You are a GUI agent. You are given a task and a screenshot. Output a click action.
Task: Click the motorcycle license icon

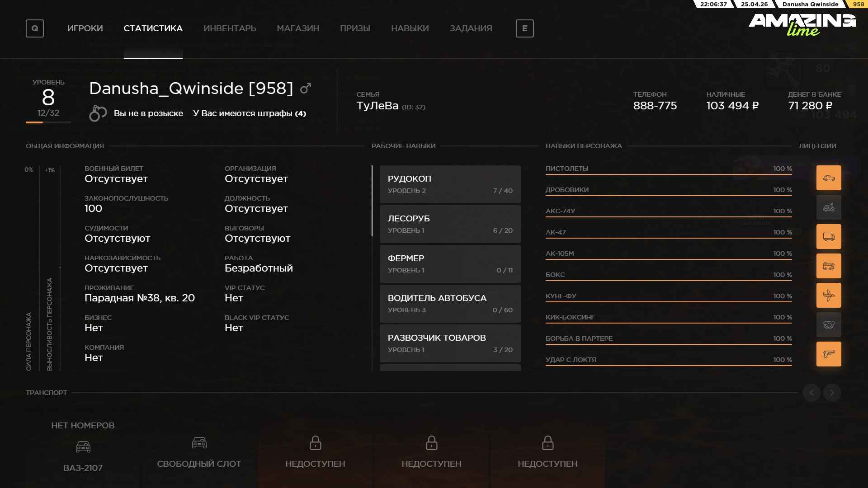pyautogui.click(x=829, y=207)
